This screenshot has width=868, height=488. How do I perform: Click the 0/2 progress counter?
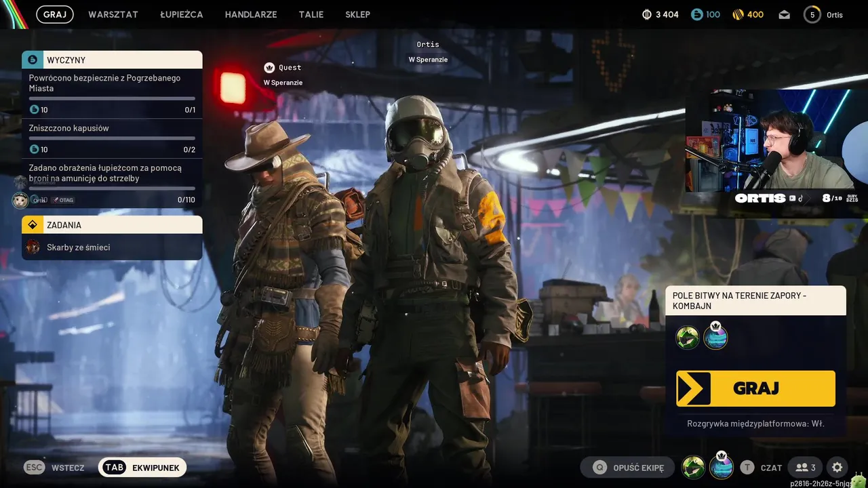click(189, 150)
